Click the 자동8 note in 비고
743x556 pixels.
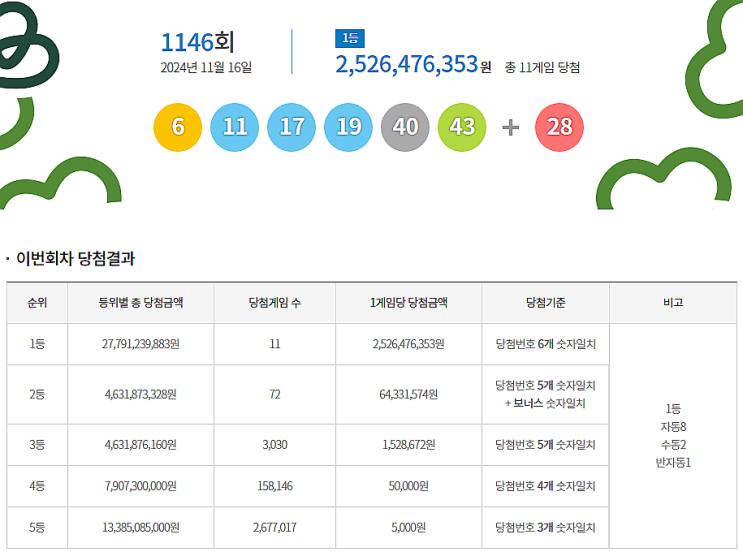coord(673,427)
